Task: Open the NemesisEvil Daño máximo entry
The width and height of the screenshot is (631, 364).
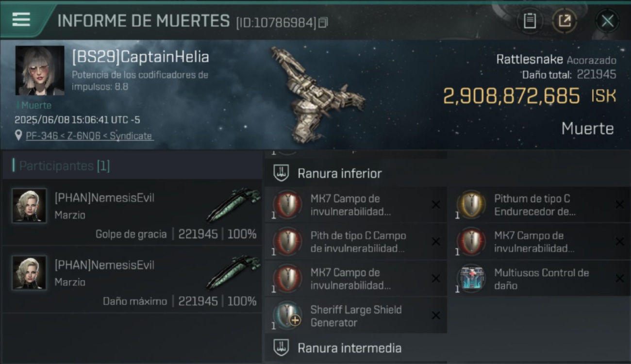Action: coord(132,280)
